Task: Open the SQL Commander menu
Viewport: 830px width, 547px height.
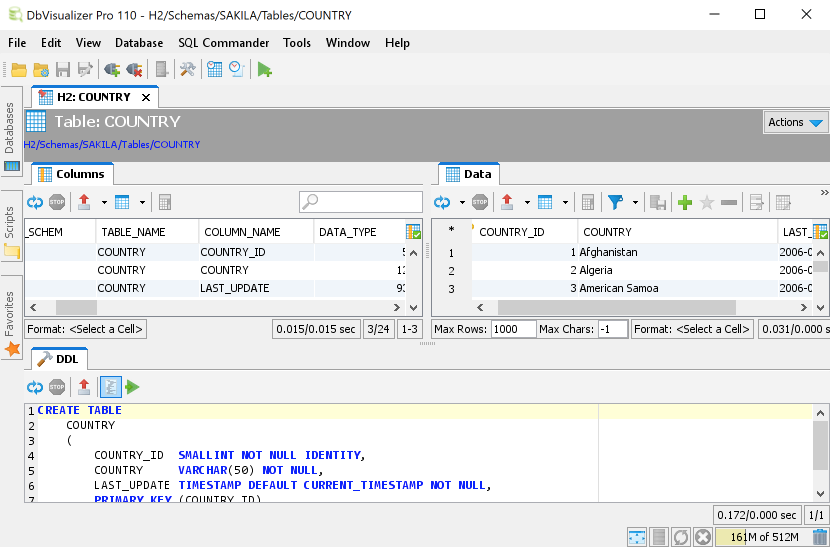Action: (223, 43)
